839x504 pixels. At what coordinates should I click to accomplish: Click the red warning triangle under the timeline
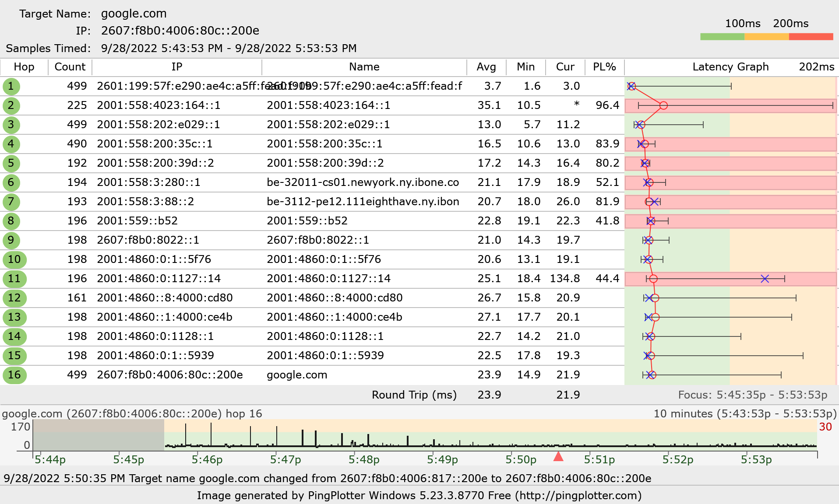point(558,458)
